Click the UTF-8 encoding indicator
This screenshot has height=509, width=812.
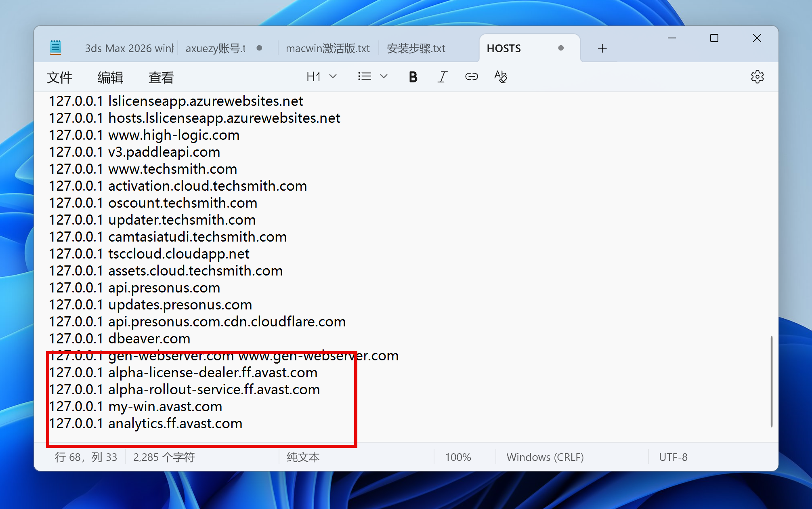(673, 457)
